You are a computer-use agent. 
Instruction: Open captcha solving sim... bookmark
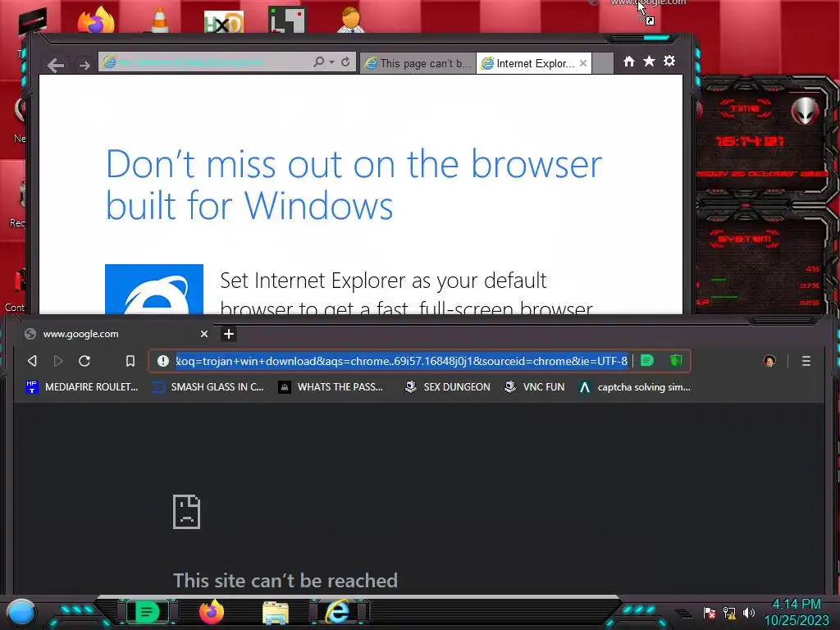pyautogui.click(x=635, y=387)
